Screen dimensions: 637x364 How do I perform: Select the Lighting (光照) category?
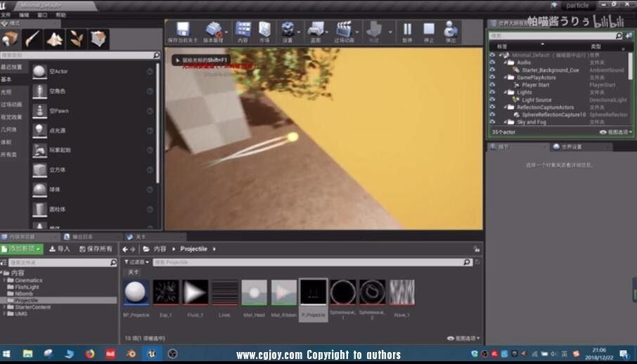pos(6,92)
